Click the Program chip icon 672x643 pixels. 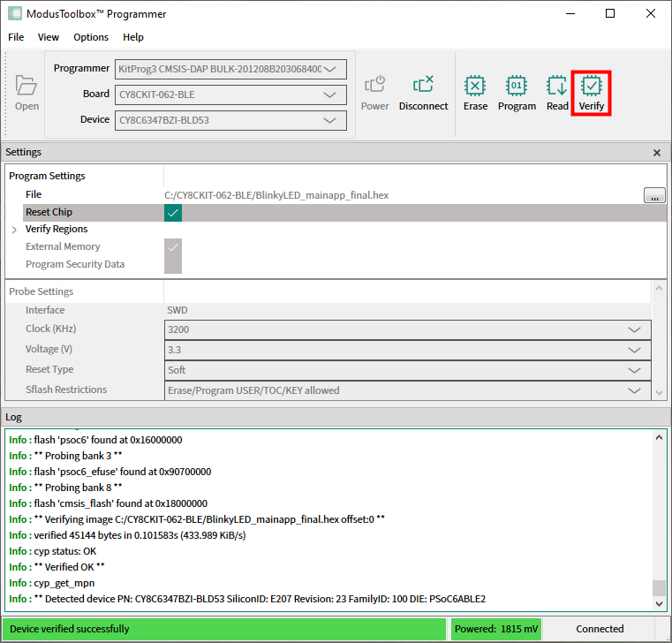(517, 87)
